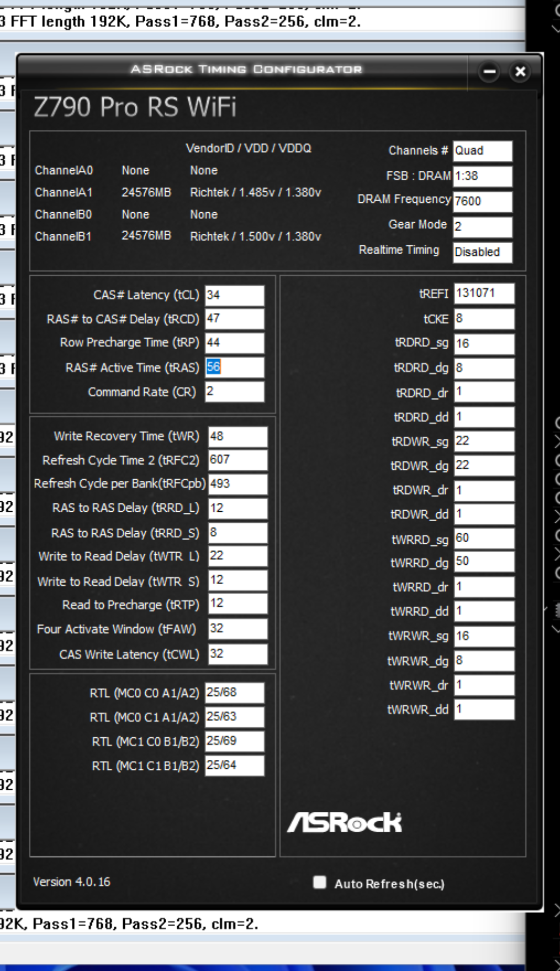Click the tREFI field showing 131071
This screenshot has height=971, width=560.
tap(484, 293)
